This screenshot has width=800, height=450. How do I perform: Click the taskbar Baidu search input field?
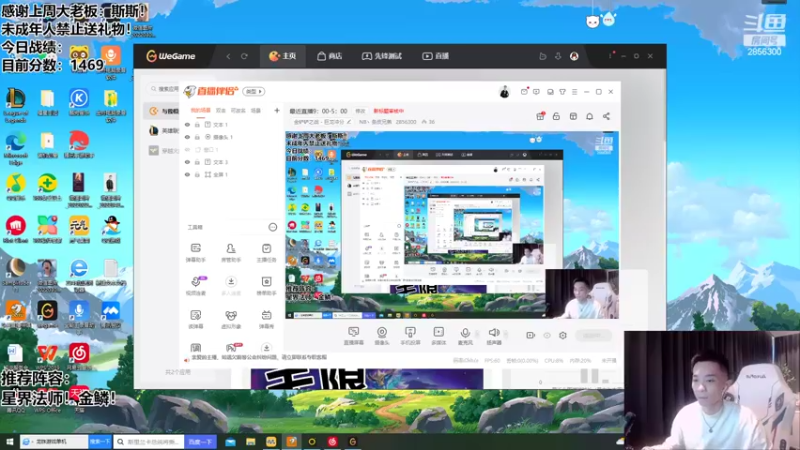point(149,442)
